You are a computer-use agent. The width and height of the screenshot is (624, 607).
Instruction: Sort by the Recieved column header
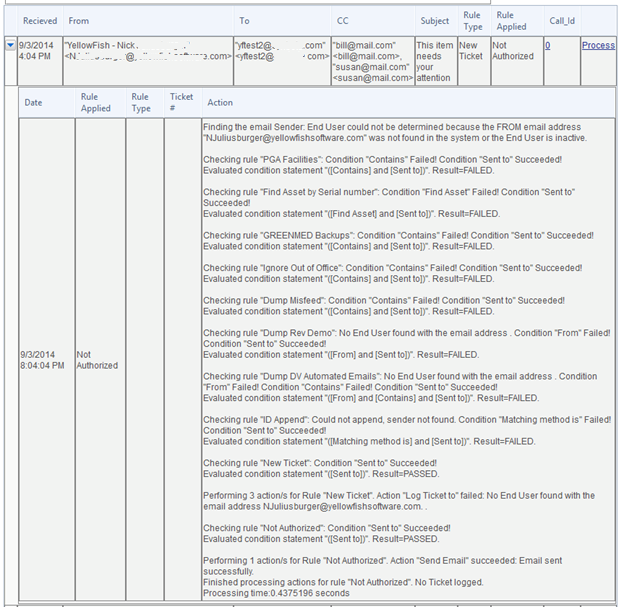40,21
